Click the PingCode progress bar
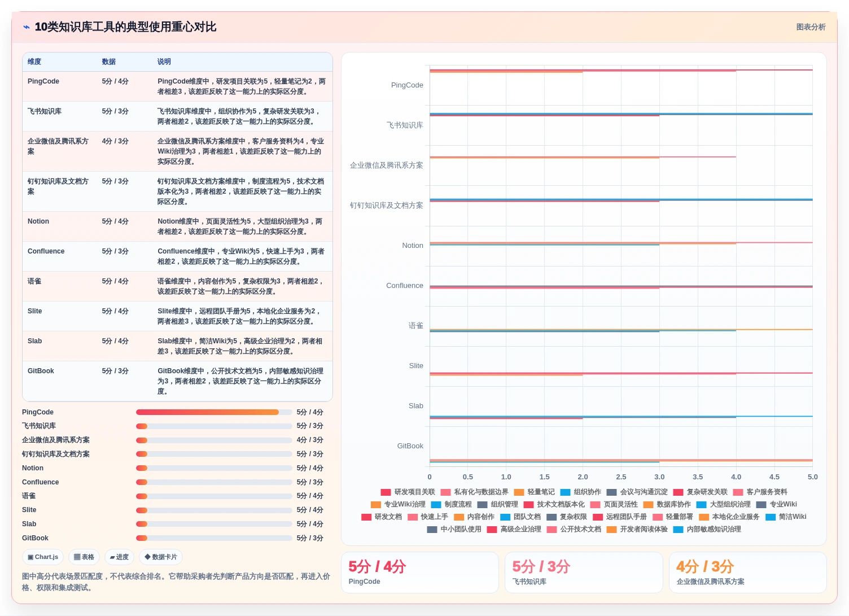 214,412
